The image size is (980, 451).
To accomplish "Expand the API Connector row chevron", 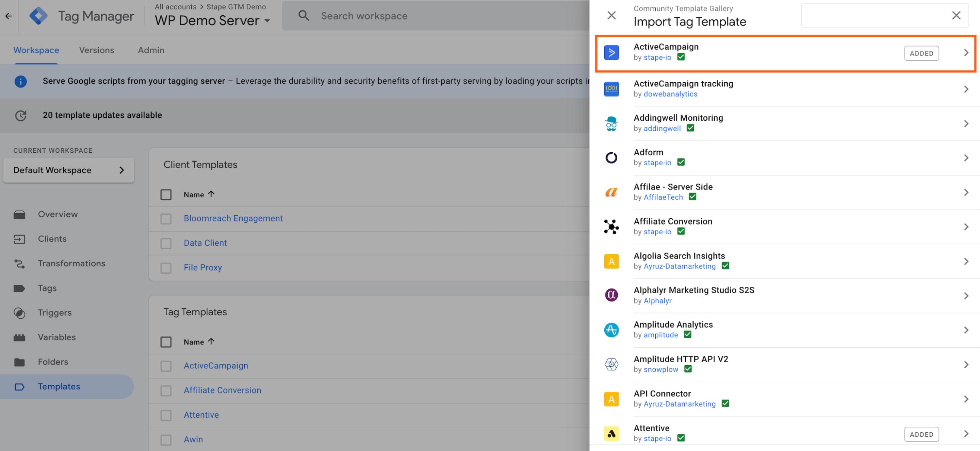I will pos(966,399).
